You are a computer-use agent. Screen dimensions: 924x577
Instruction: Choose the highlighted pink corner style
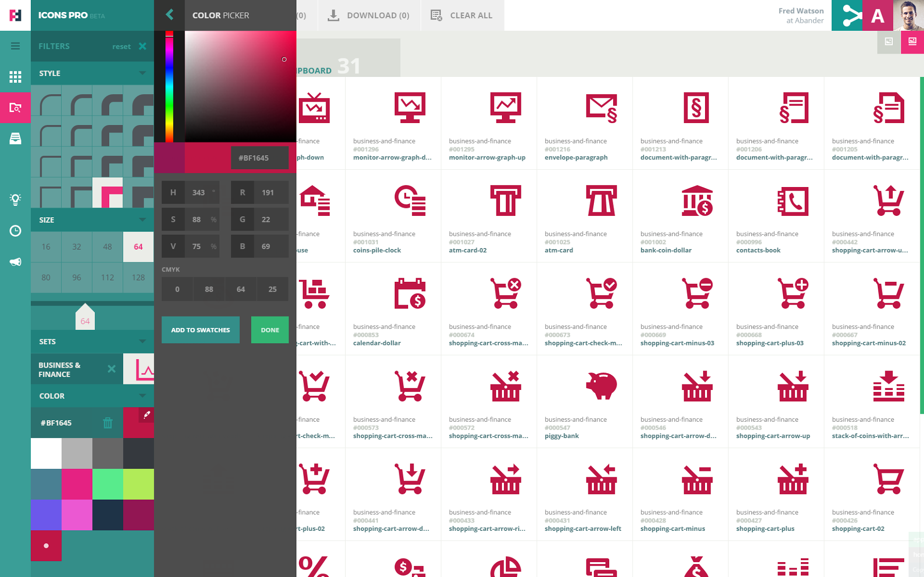coord(108,192)
